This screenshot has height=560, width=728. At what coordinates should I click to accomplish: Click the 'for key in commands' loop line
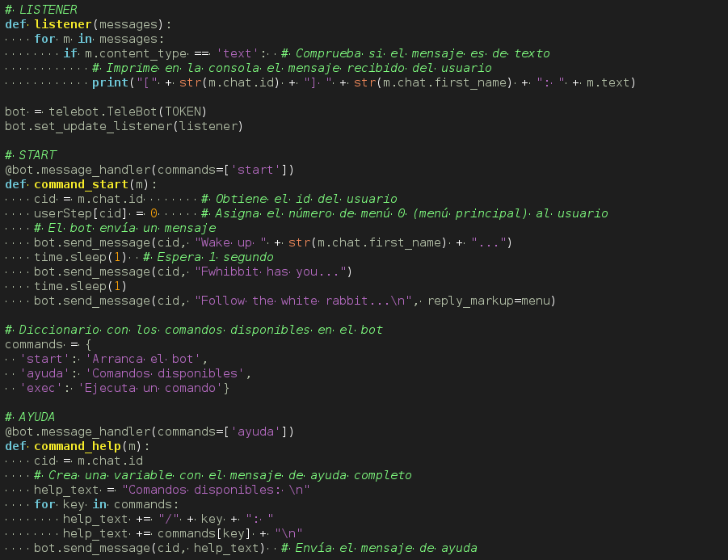point(105,504)
